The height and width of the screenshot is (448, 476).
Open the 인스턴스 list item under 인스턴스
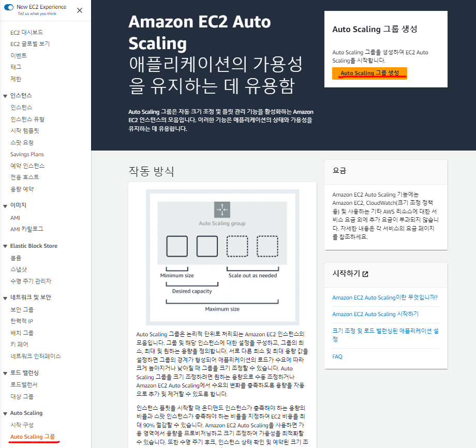(x=21, y=108)
